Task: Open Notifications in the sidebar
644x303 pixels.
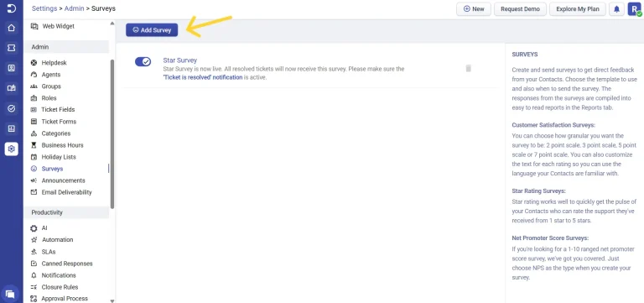Action: [59, 275]
